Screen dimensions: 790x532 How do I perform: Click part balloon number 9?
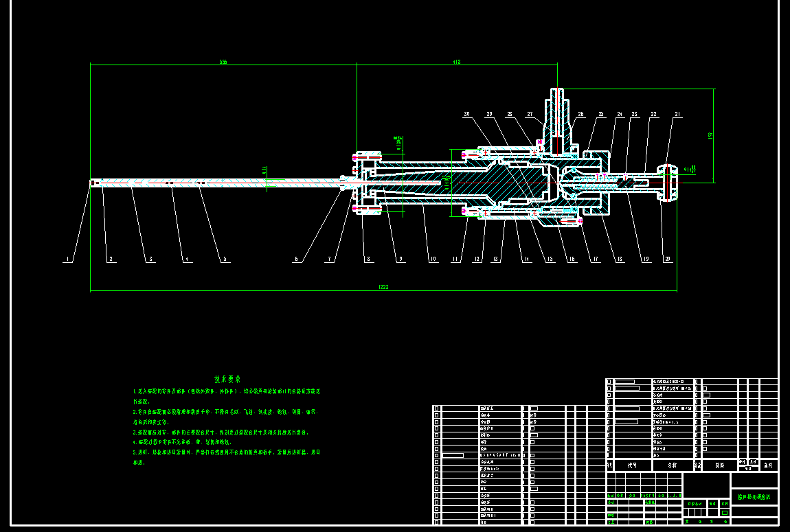tap(400, 259)
